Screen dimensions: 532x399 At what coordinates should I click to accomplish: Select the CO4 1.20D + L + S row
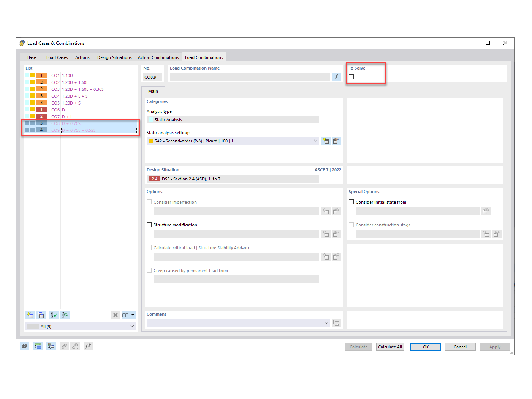coord(80,96)
